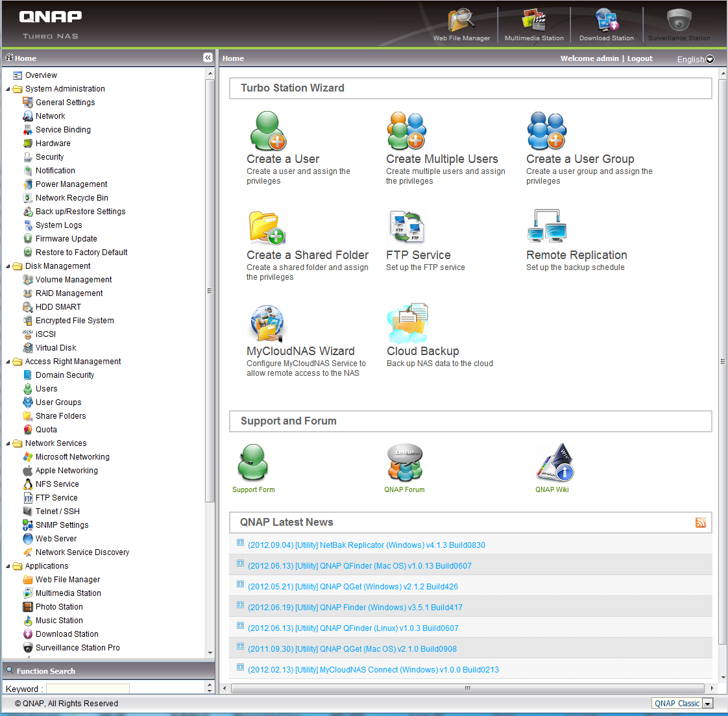Viewport: 728px width, 716px height.
Task: Open Web File Manager from the top bar
Action: point(461,25)
